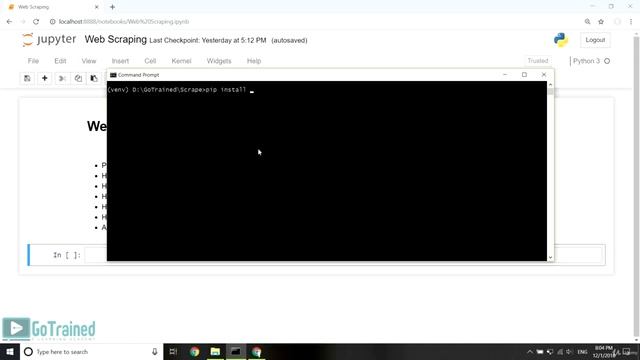Image resolution: width=640 pixels, height=360 pixels.
Task: Click ENG language indicator
Action: pos(582,352)
